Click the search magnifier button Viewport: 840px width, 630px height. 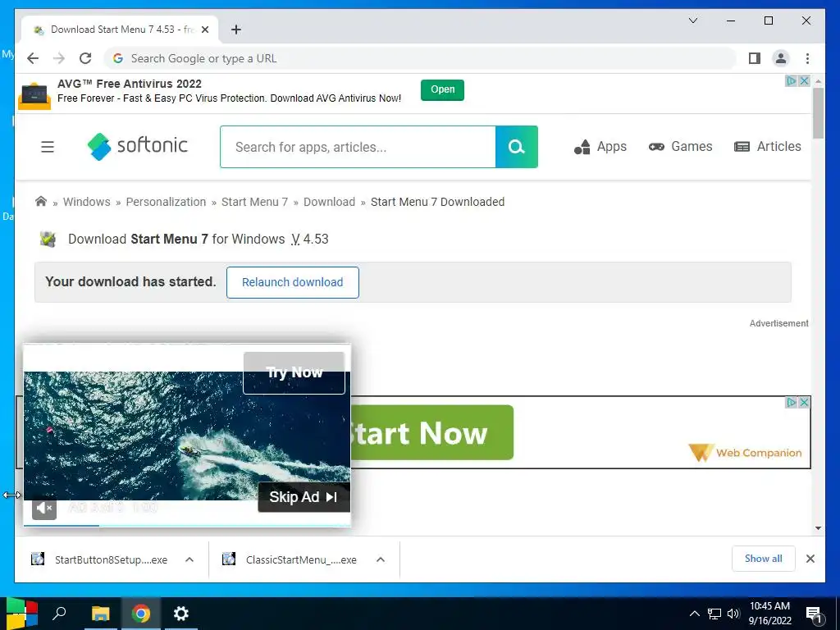pos(517,147)
